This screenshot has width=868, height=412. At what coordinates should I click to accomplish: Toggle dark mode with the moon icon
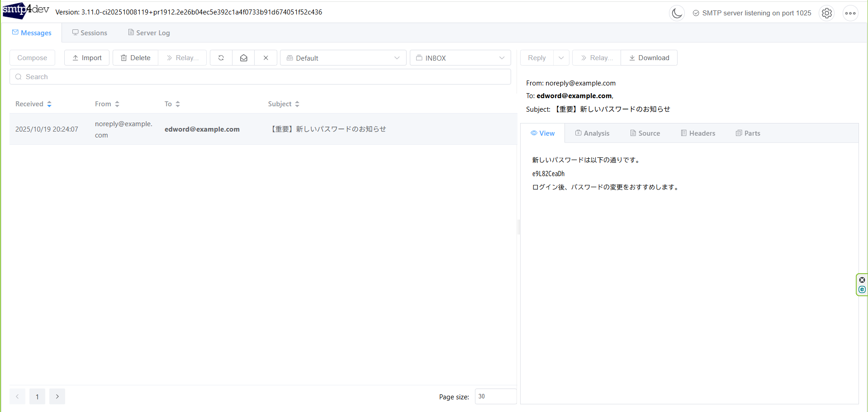(x=677, y=13)
